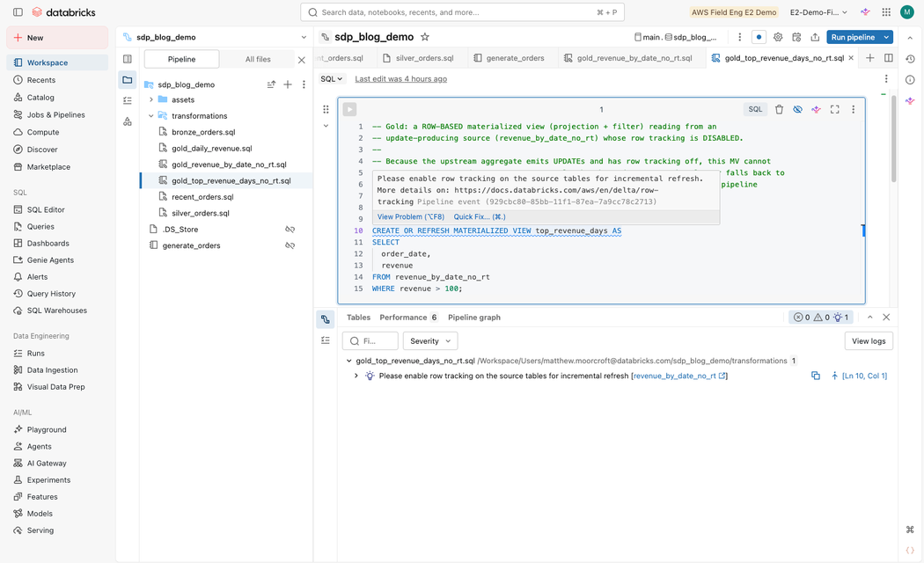Switch to Pipeline graph tab
The image size is (924, 563).
click(473, 318)
